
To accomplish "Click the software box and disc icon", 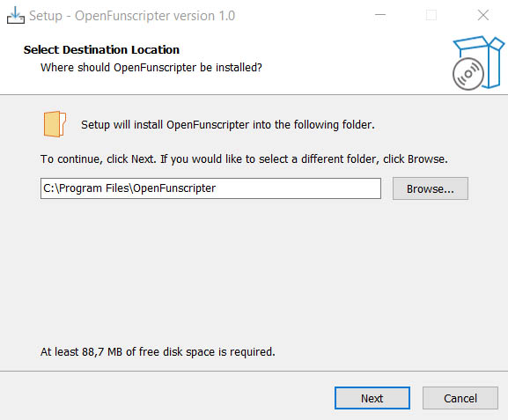I will [x=478, y=63].
